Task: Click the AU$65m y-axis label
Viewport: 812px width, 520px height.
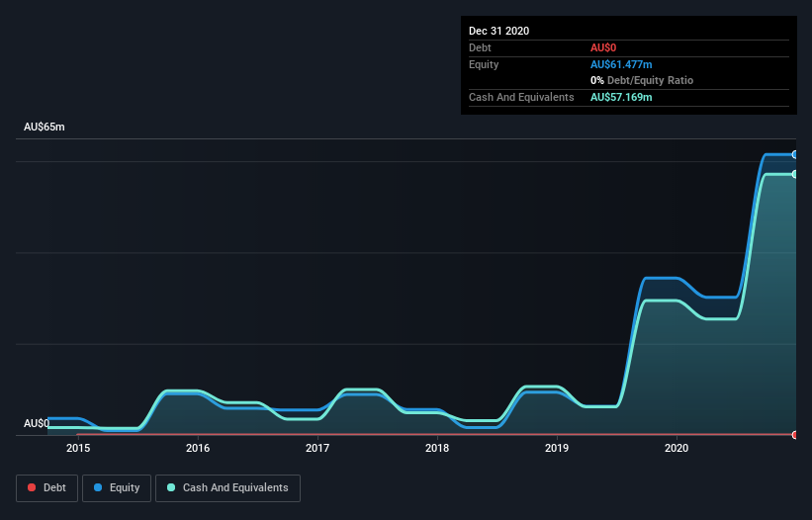Action: point(45,127)
